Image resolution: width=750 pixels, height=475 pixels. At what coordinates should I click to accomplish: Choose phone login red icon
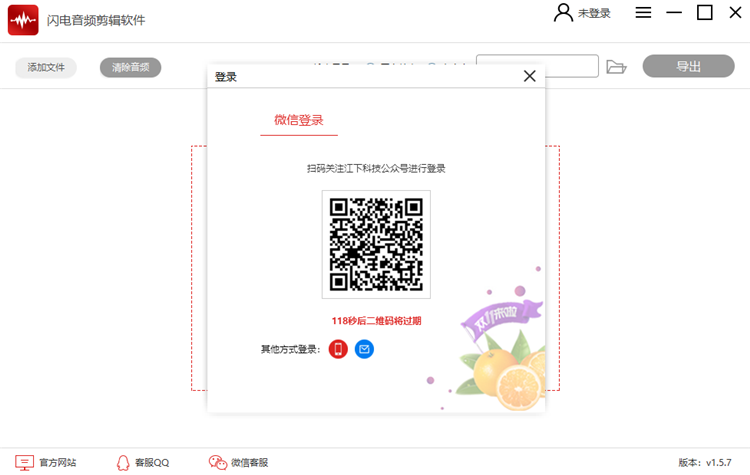point(338,349)
